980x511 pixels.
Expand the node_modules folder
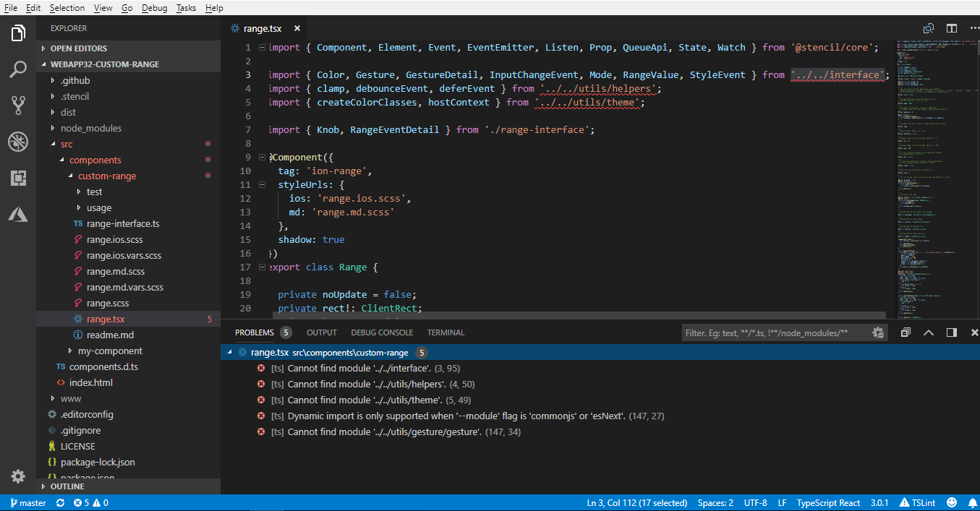coord(53,128)
